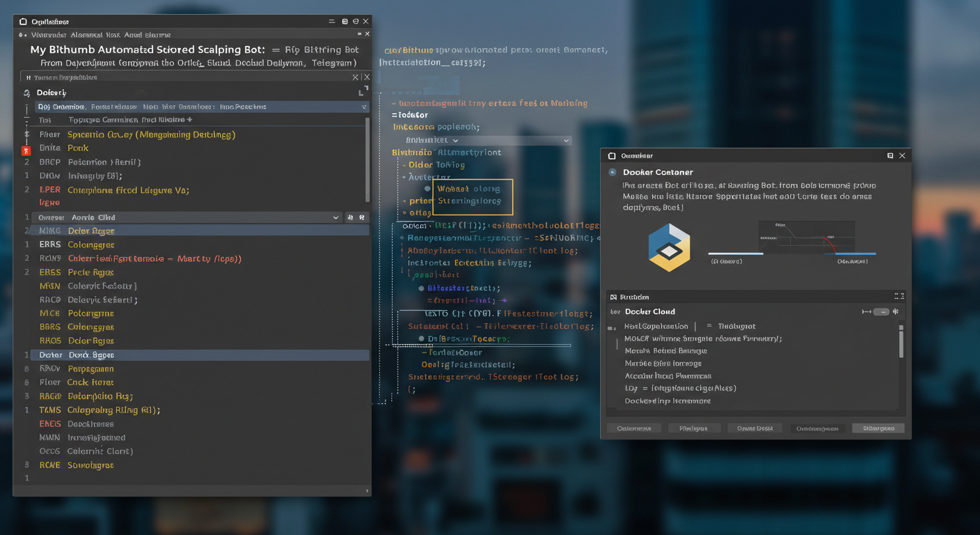Viewport: 980px width, 535px height.
Task: Click the My Bithumb Automated Scalping Bot heading
Action: pos(148,50)
